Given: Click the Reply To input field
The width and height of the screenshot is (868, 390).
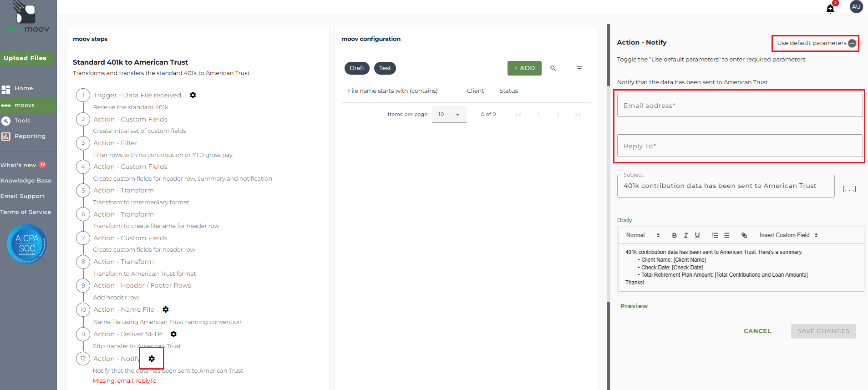Looking at the screenshot, I should [740, 146].
